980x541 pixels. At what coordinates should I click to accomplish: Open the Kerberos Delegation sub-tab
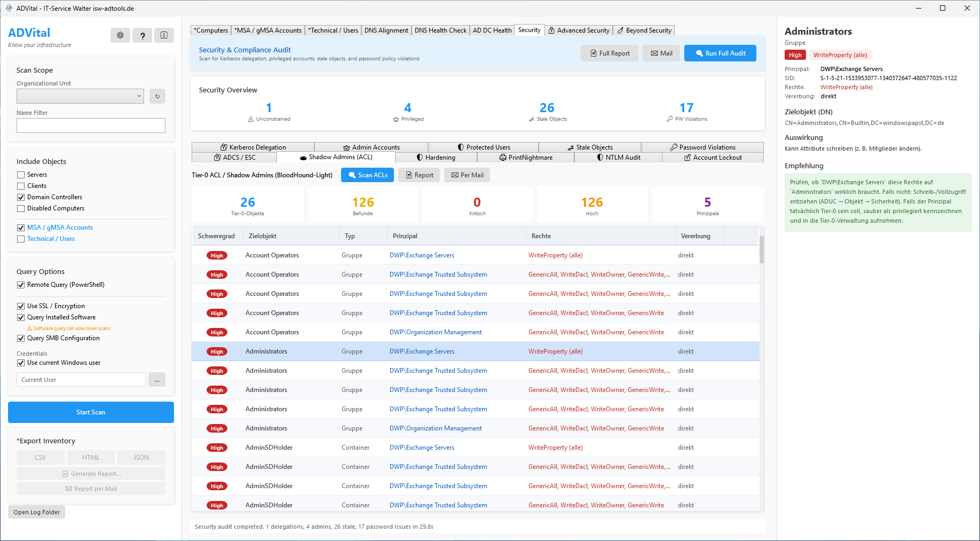point(253,147)
